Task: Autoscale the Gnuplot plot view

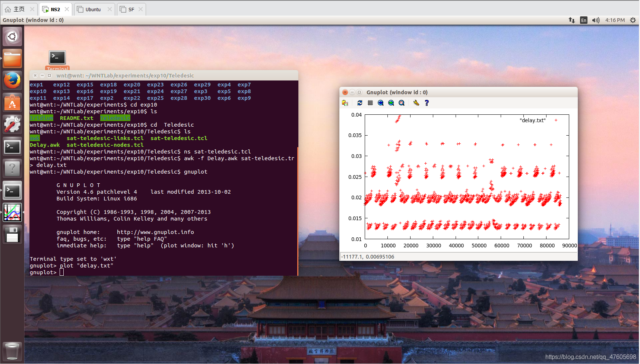Action: 402,103
